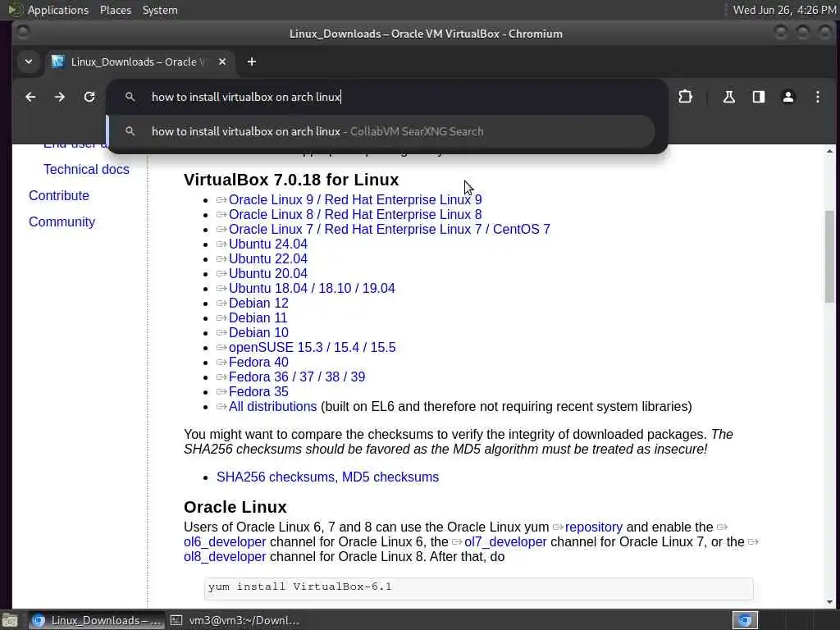Download the Fedora 35 package
The width and height of the screenshot is (840, 630).
click(258, 391)
